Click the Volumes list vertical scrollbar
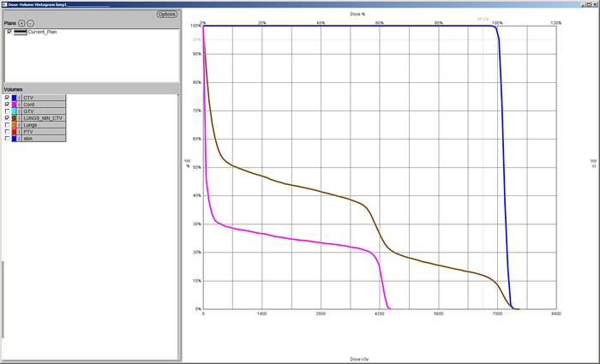600x364 pixels. (x=177, y=223)
